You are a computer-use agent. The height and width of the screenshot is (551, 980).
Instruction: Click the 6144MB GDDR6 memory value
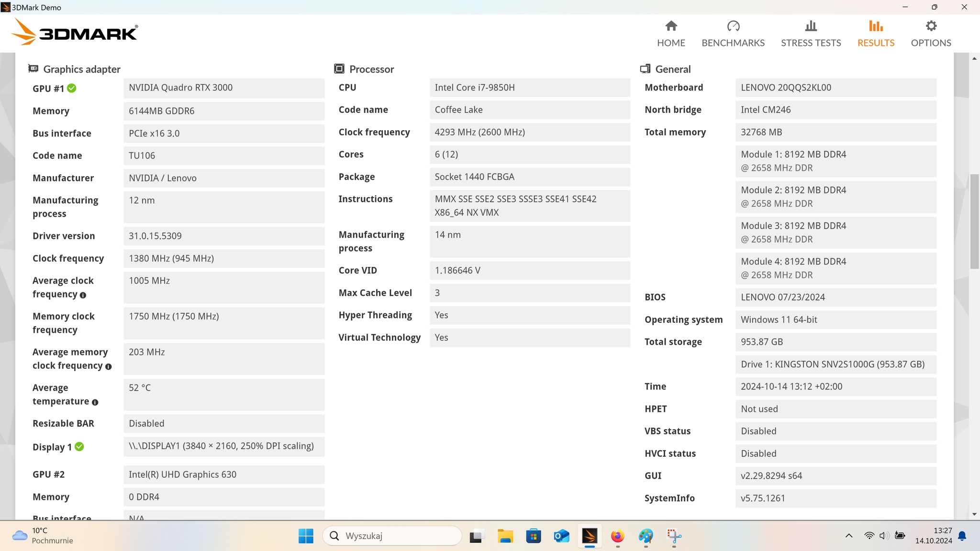[x=224, y=111]
